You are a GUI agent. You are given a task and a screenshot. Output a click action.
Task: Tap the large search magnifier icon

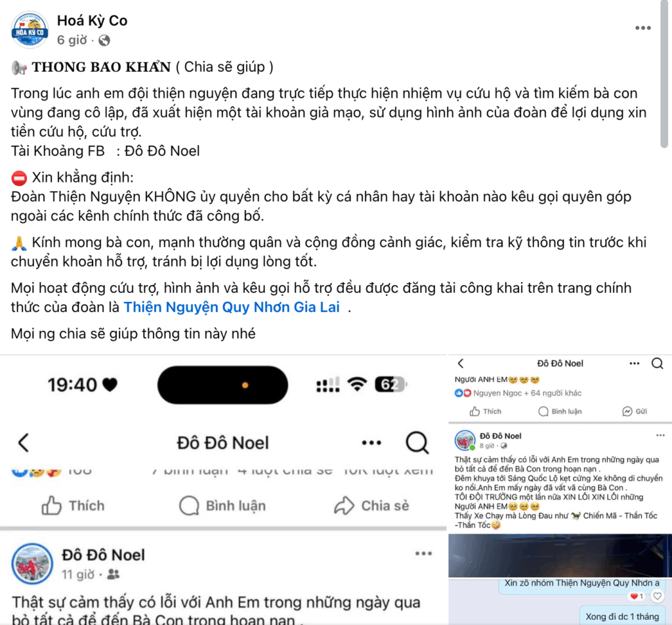pyautogui.click(x=417, y=442)
